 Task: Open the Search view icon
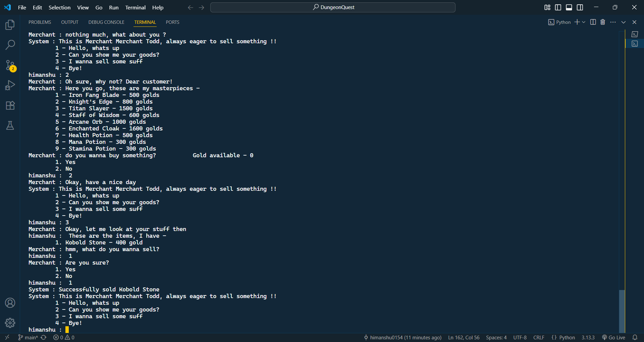pyautogui.click(x=10, y=45)
